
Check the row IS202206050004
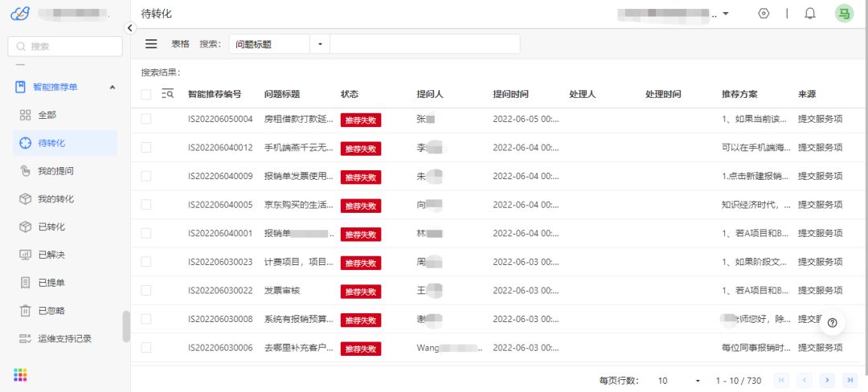(146, 119)
